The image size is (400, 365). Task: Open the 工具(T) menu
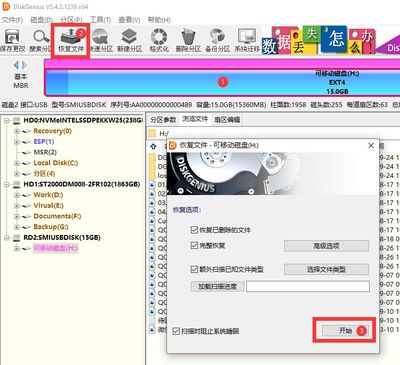pyautogui.click(x=100, y=20)
